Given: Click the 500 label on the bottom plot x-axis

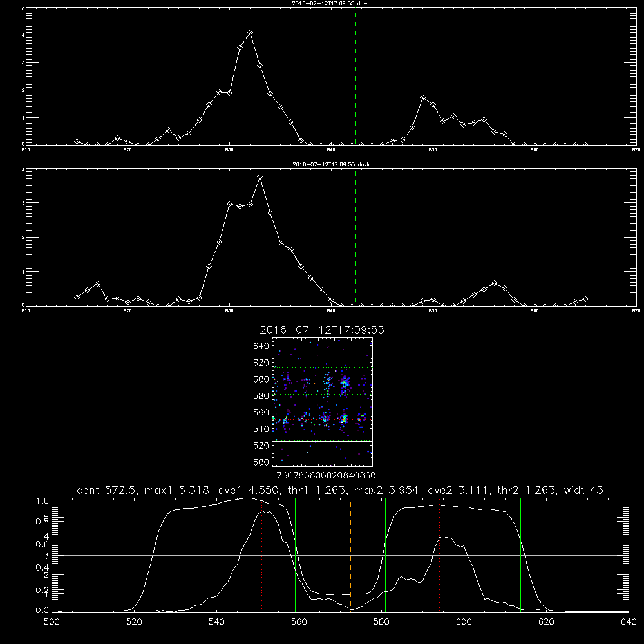Looking at the screenshot, I should pos(52,622).
